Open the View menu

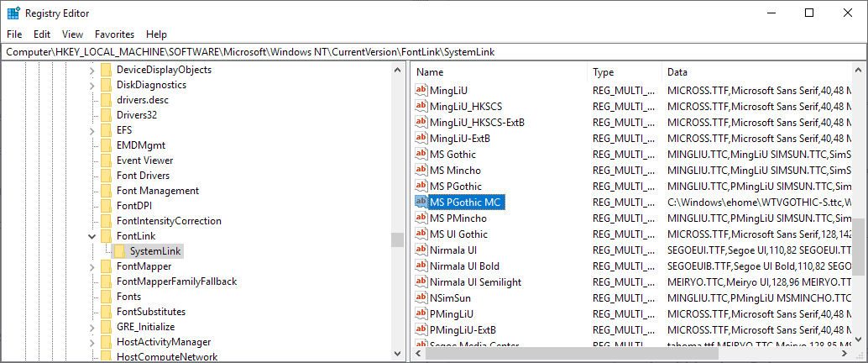tap(72, 34)
